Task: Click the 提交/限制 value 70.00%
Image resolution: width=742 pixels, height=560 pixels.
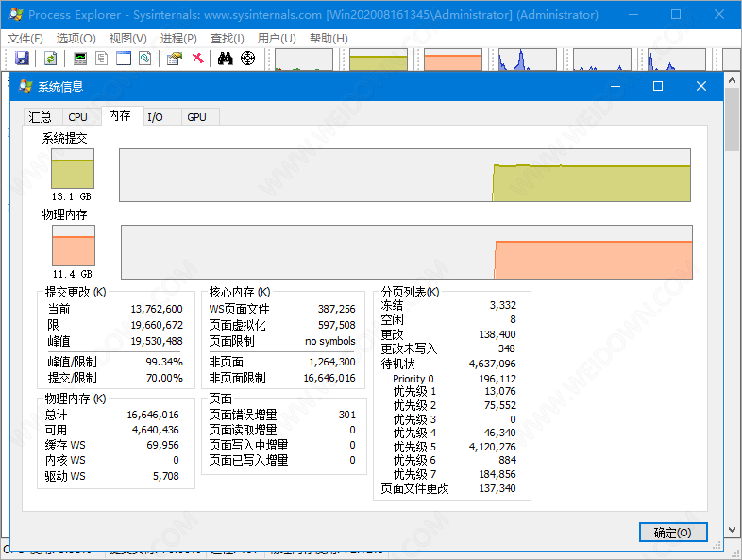Action: click(164, 379)
